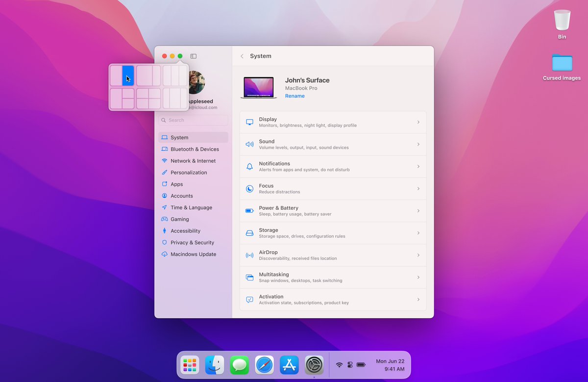Click the Bluetooth & Devices sidebar icon

[x=165, y=149]
